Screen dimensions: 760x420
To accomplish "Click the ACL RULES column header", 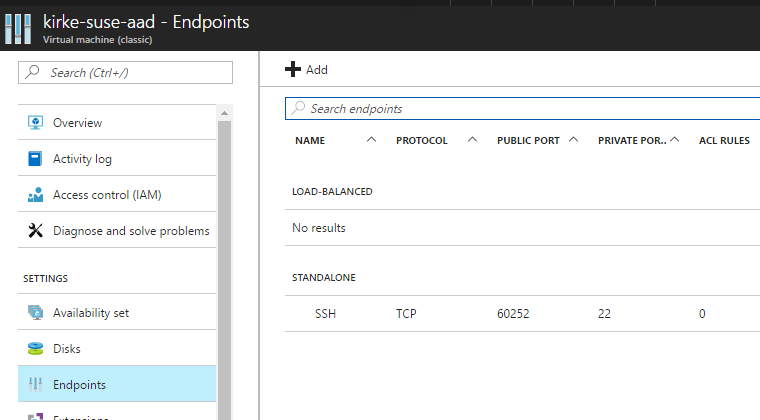I will (724, 140).
